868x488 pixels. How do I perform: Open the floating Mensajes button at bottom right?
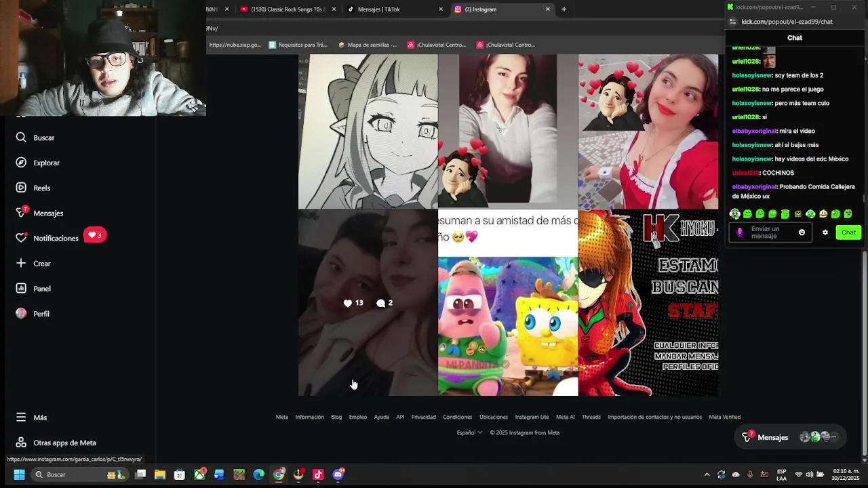tap(790, 437)
